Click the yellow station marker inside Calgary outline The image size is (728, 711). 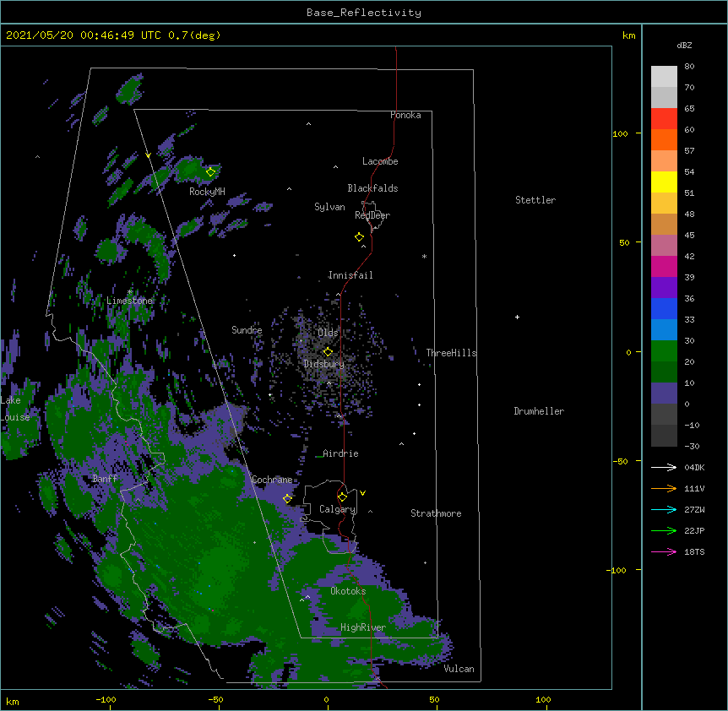tap(342, 497)
